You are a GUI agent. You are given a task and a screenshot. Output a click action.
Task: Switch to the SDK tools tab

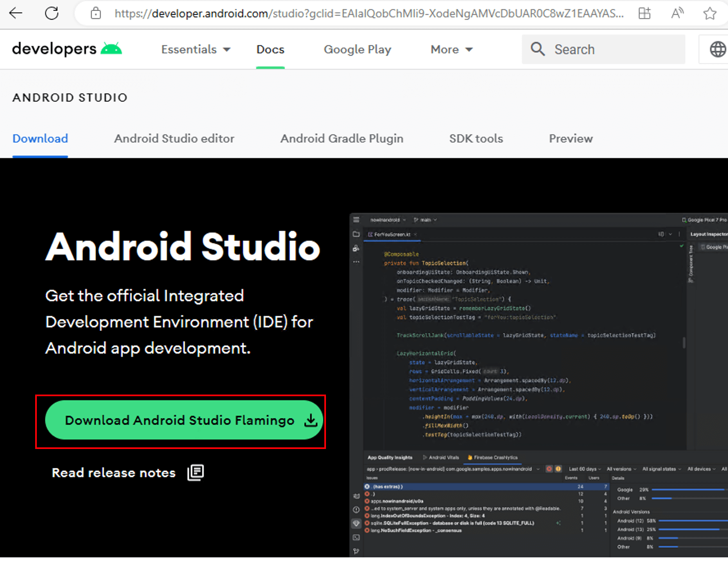(476, 139)
